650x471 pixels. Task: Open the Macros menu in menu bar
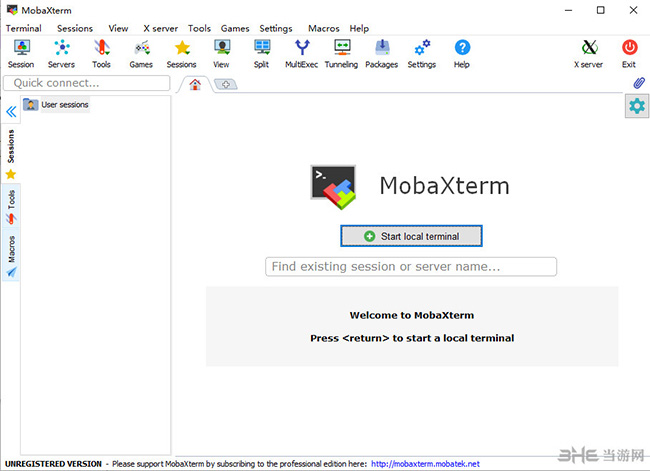coord(324,28)
